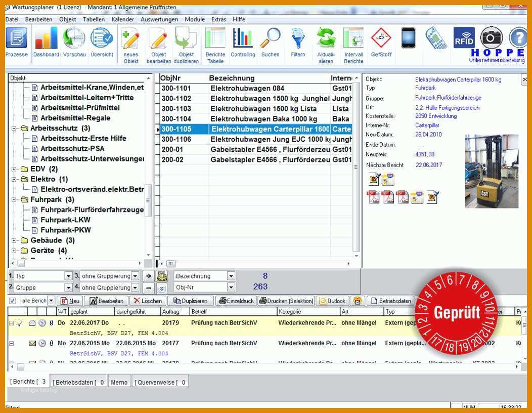Click the Bearbeiten report button
This screenshot has width=532, height=413.
click(x=106, y=301)
